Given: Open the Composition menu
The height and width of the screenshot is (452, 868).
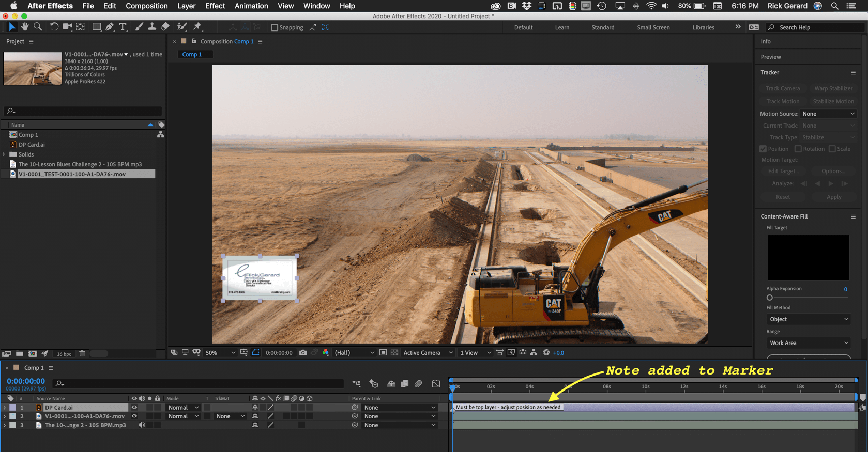Looking at the screenshot, I should click(x=147, y=6).
